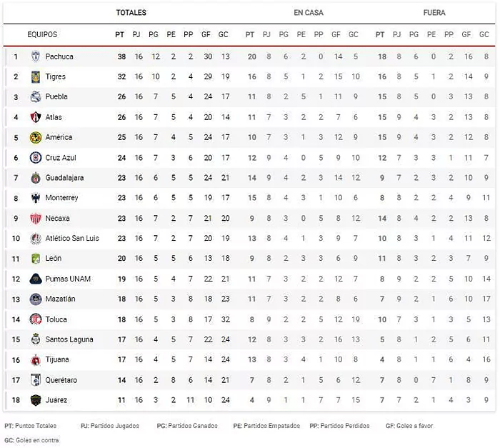This screenshot has width=500, height=448.
Task: Sort by total PT column header
Action: (119, 34)
